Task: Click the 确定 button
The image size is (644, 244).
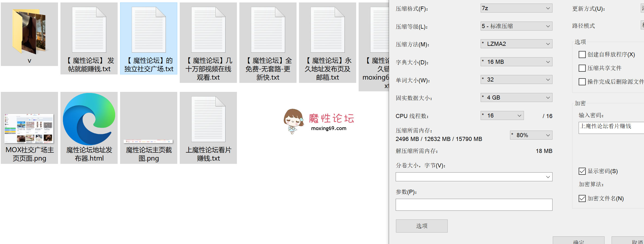Action: (578, 241)
